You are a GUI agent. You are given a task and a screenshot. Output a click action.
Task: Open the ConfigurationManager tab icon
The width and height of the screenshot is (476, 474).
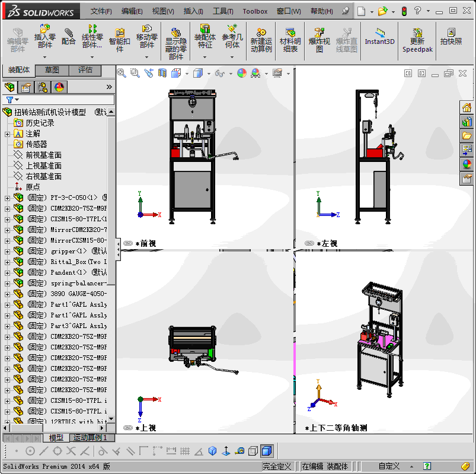pos(43,87)
